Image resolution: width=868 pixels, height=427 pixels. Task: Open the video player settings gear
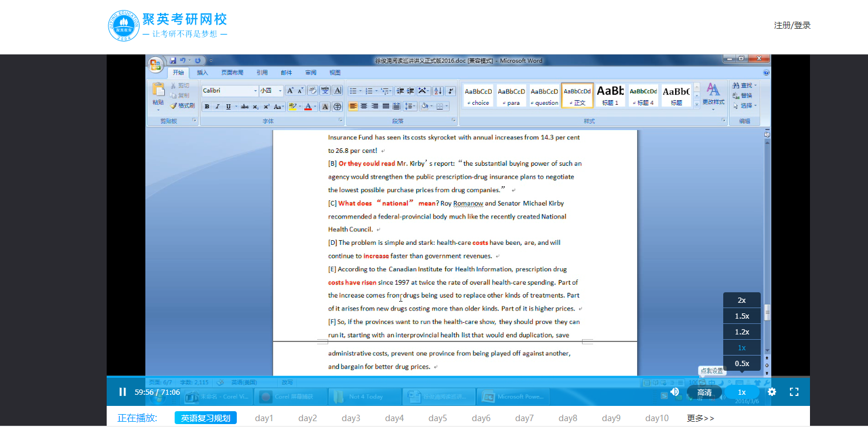[772, 392]
